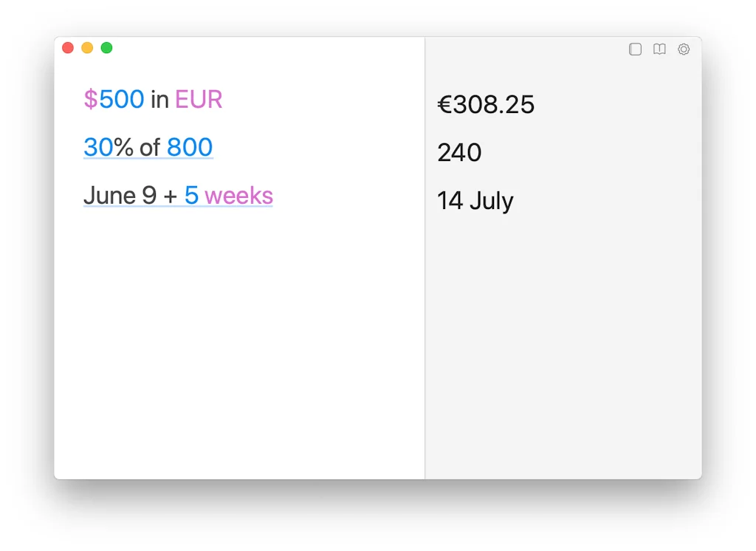The height and width of the screenshot is (551, 756).
Task: Click the pink EUR currency word
Action: 199,100
